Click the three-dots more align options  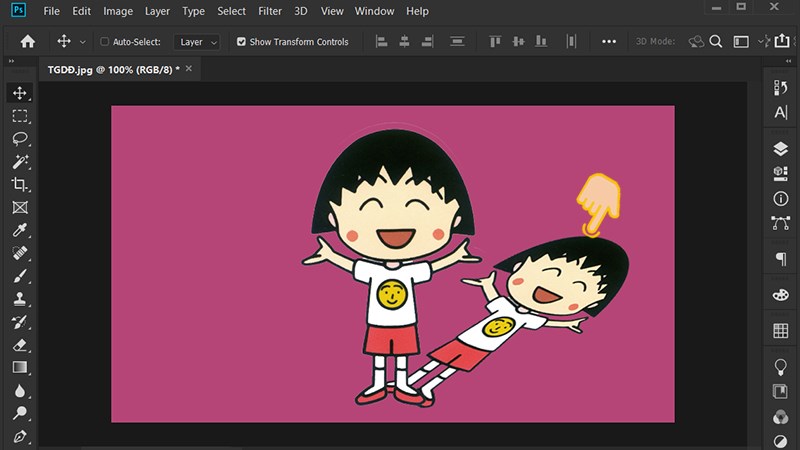tap(609, 42)
